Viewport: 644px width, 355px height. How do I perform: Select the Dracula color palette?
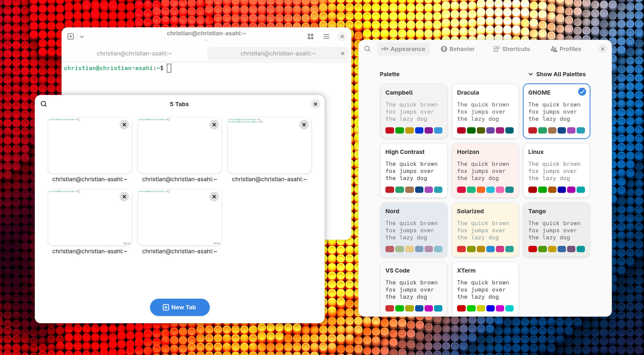point(485,111)
